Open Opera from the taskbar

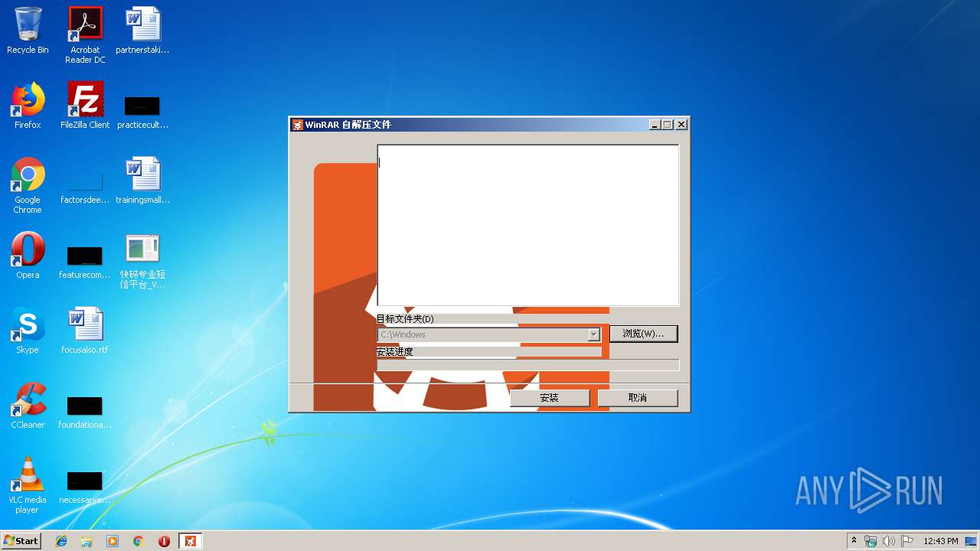pyautogui.click(x=164, y=541)
